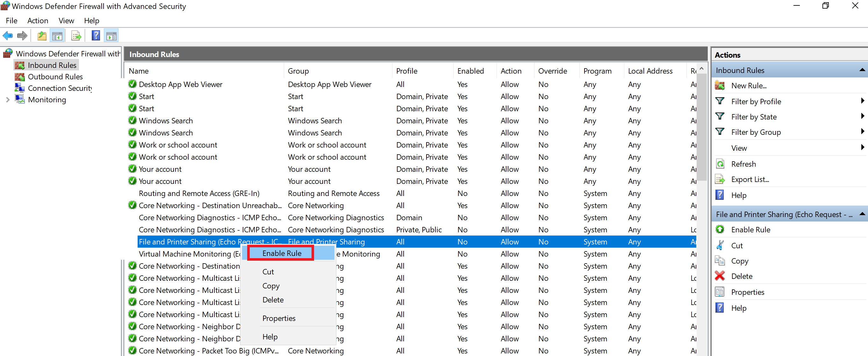Toggle the Show/Hide Action Pane toolbar icon
The height and width of the screenshot is (356, 868).
click(111, 36)
